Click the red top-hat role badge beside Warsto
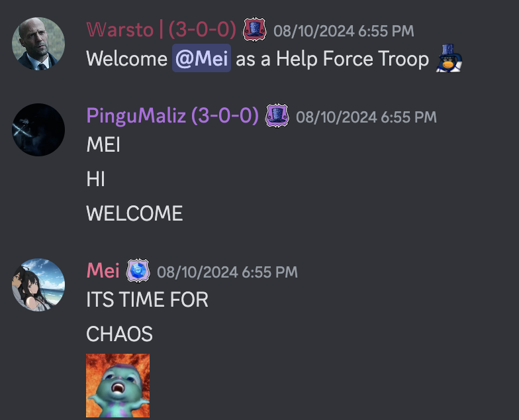This screenshot has width=519, height=420. pyautogui.click(x=254, y=29)
